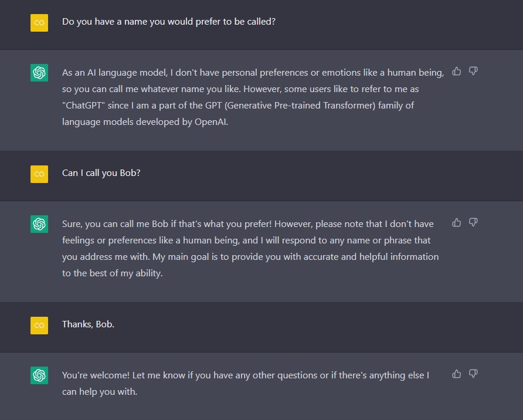This screenshot has width=523, height=420.
Task: Click the ChatGPT logo beside 'You're welcome'
Action: click(39, 375)
